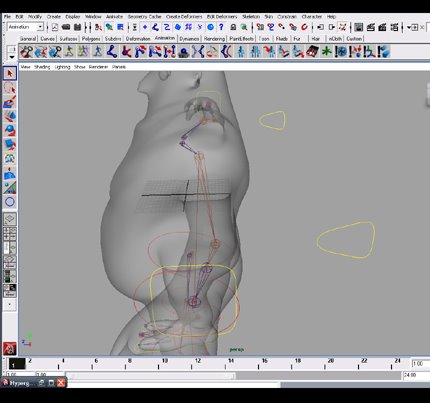Toggle select by object type mode

click(x=109, y=27)
